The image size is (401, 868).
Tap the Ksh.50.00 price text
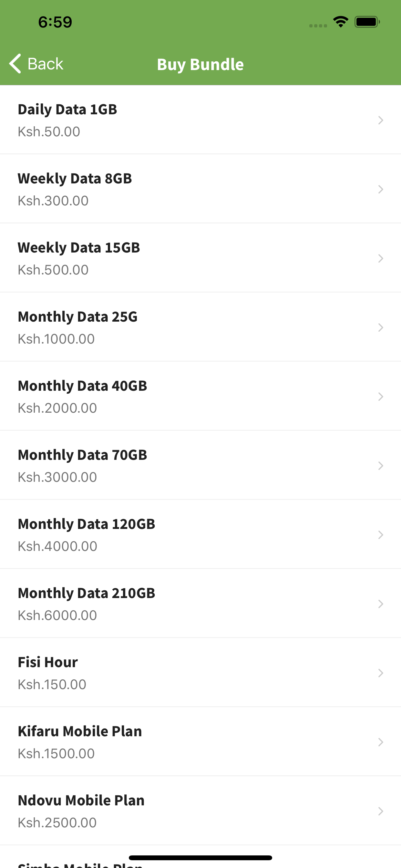(x=49, y=132)
